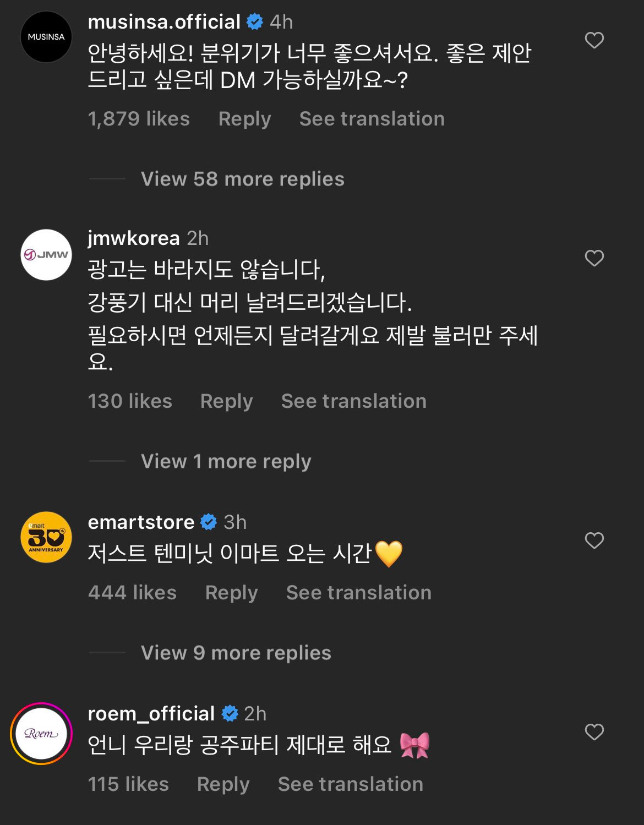
Task: View 1,879 likes on musinsa comment
Action: click(139, 119)
